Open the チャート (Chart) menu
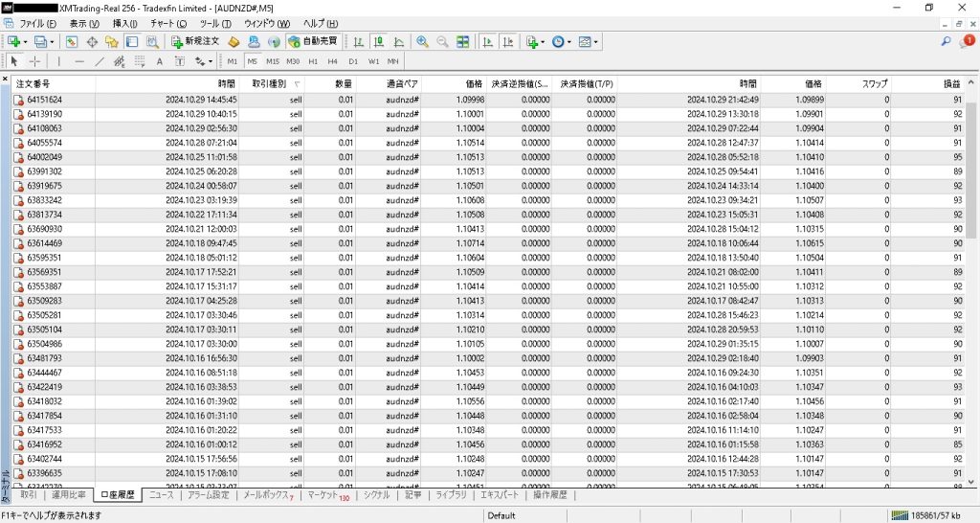This screenshot has height=523, width=980. [x=168, y=23]
